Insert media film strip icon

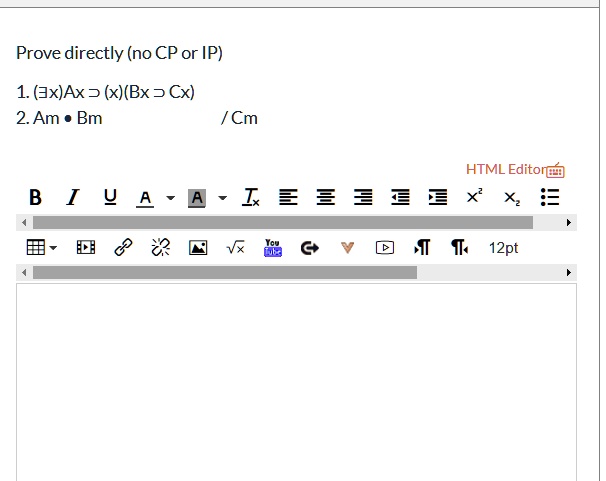click(86, 248)
